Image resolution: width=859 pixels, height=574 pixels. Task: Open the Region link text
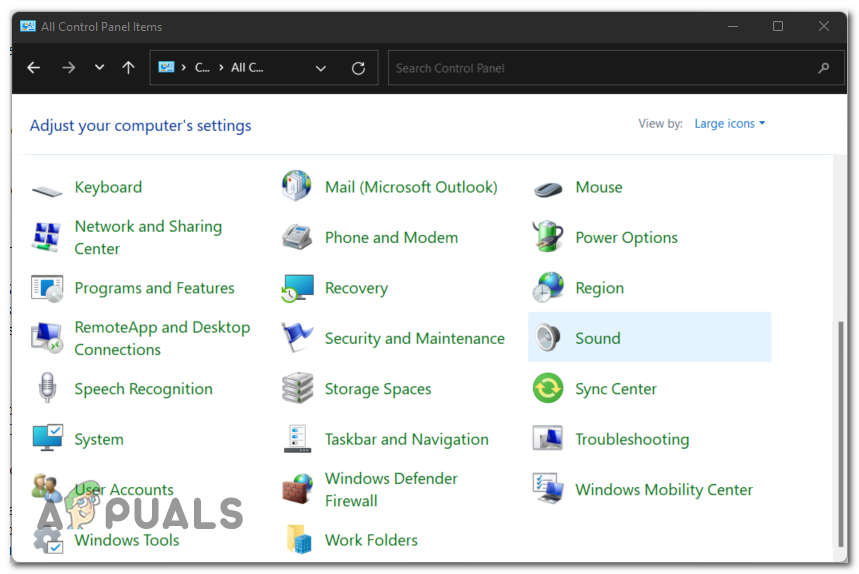pos(599,288)
